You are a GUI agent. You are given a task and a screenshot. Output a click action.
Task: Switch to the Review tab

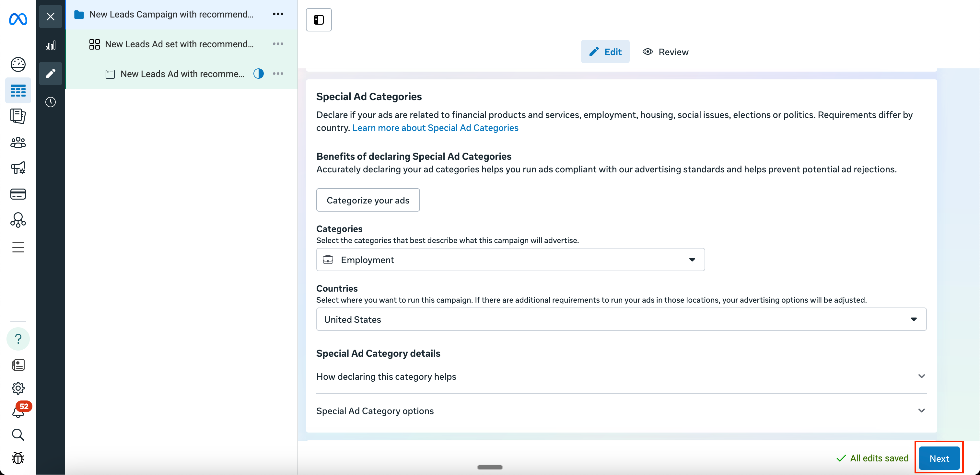tap(665, 52)
